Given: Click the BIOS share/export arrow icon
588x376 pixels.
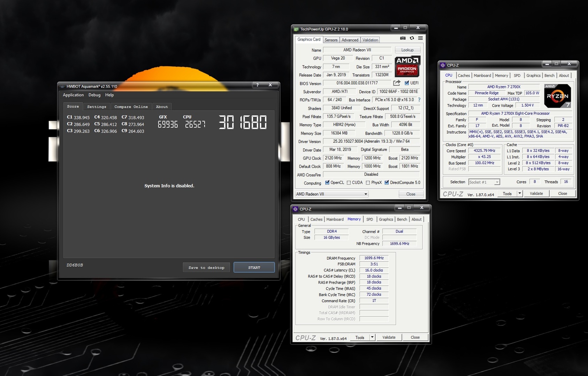Looking at the screenshot, I should tap(397, 83).
